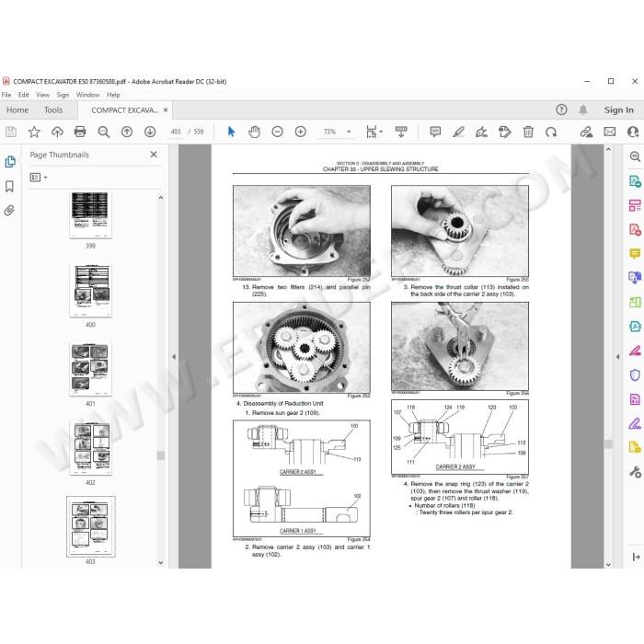Screen dimensions: 644x644
Task: Click the scrolling mode keyboard icon
Action: click(401, 132)
